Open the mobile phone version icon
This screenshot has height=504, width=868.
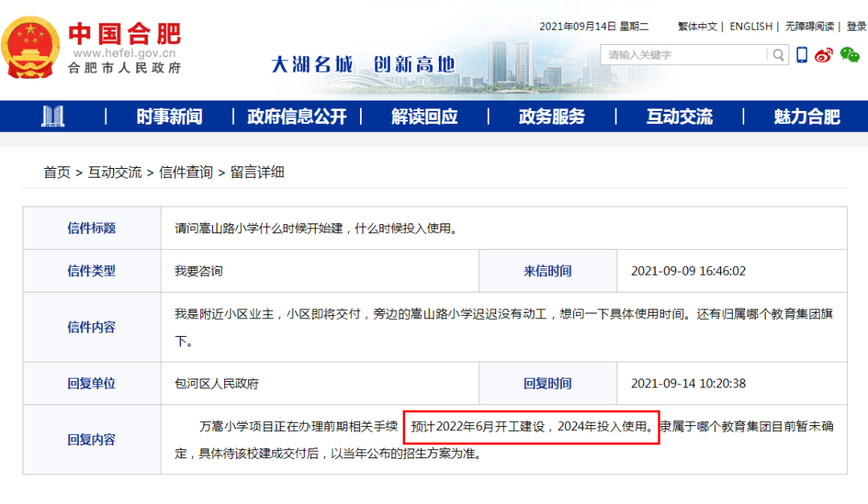(801, 55)
